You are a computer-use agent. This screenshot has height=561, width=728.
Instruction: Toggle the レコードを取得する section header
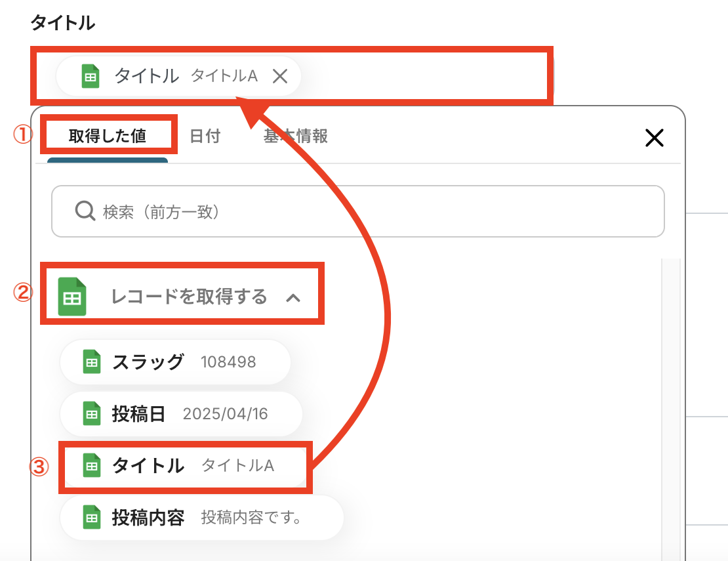pos(189,297)
